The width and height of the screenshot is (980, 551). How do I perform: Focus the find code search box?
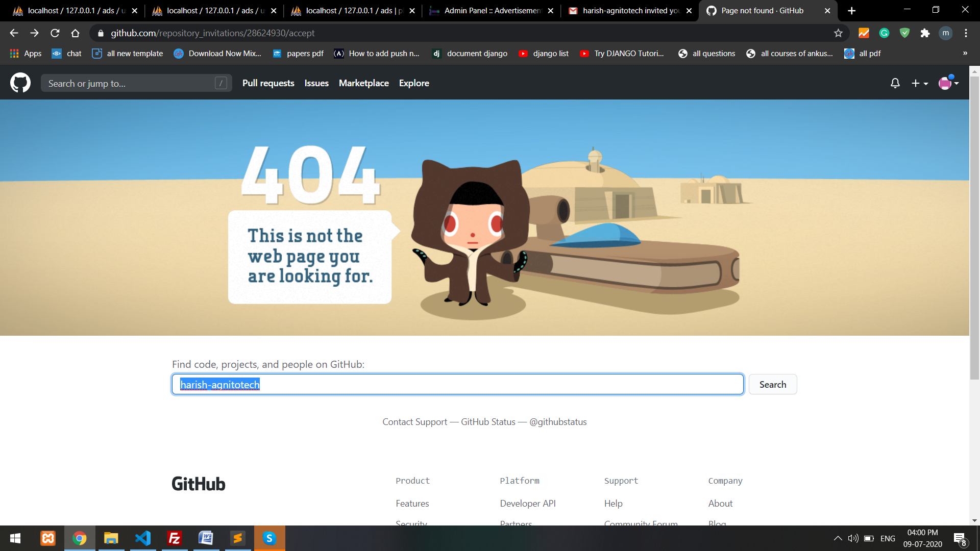[457, 384]
